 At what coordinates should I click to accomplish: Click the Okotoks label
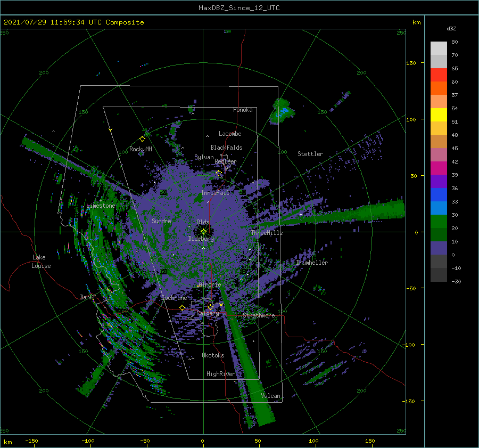pos(213,355)
